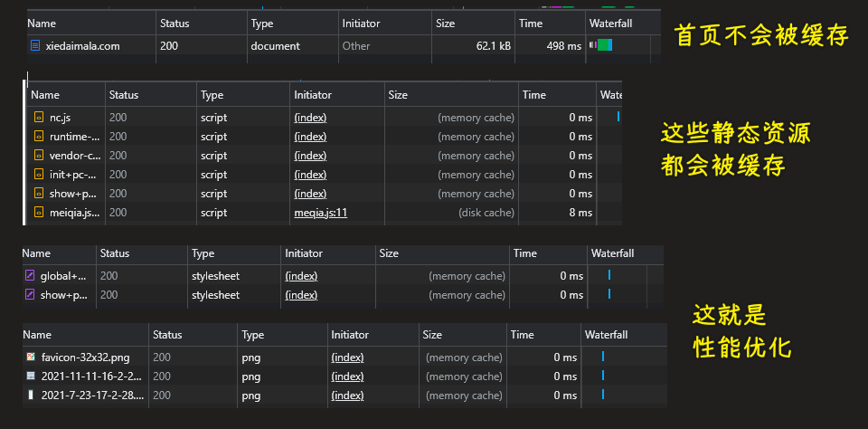Open the favicon-32x32.png request
The image size is (868, 429).
pos(86,357)
